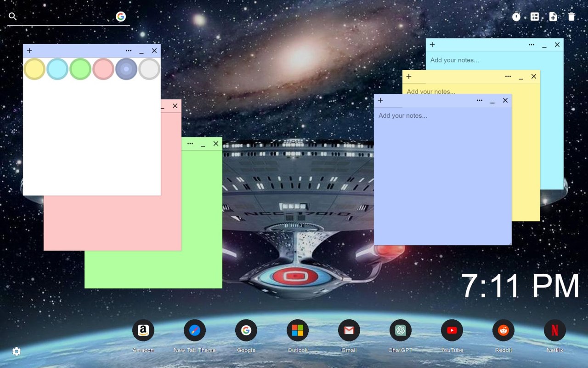Open the white note's three-dot menu
588x368 pixels.
(x=129, y=51)
